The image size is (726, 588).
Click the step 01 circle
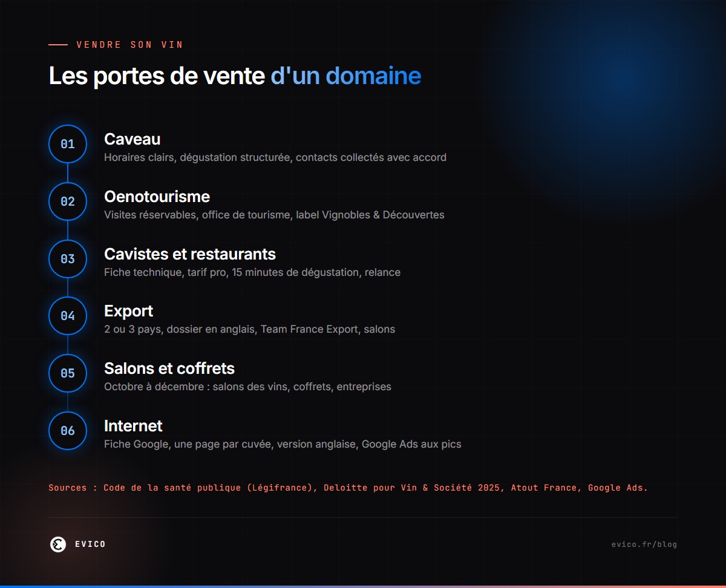pyautogui.click(x=68, y=144)
